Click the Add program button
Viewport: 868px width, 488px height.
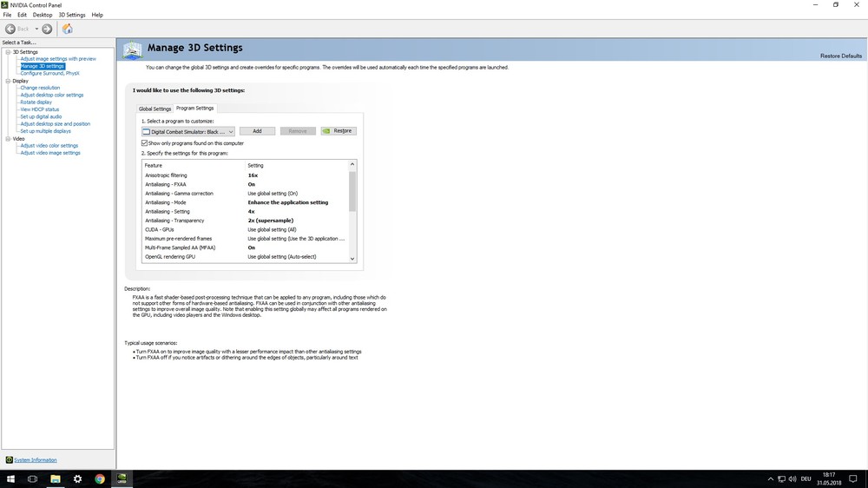click(x=258, y=131)
